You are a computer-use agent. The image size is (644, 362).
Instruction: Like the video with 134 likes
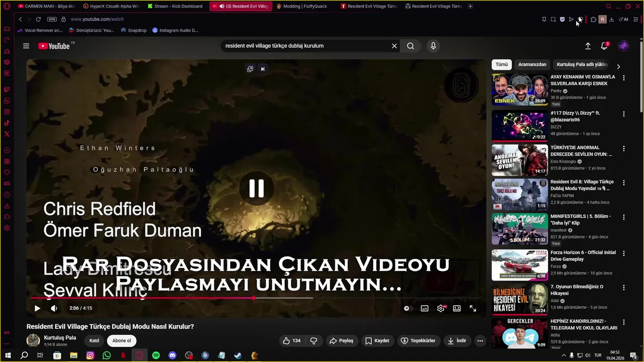(x=291, y=340)
